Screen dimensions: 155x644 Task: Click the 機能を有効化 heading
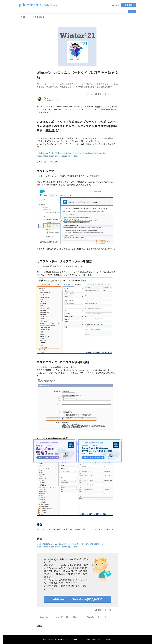(x=45, y=171)
